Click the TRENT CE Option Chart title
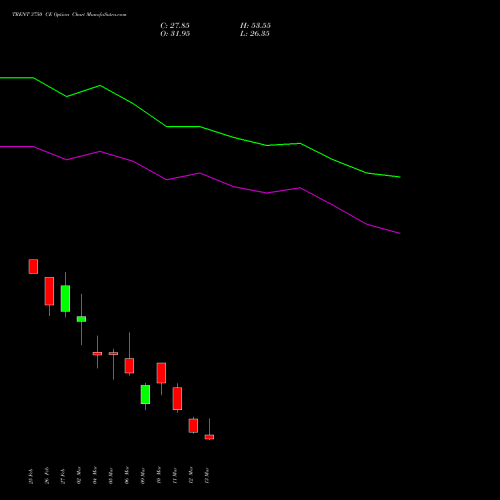 [x=69, y=14]
